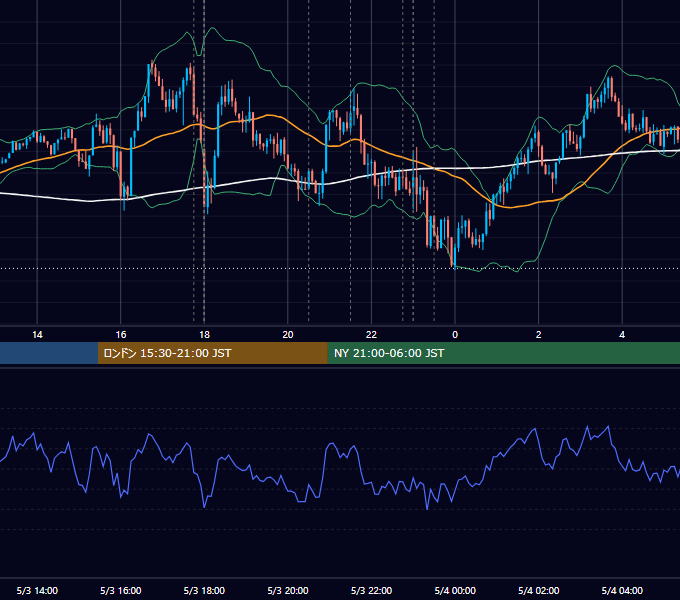The height and width of the screenshot is (600, 680).
Task: Click the 5/3 16:00 label on the indicator axis
Action: pyautogui.click(x=121, y=590)
